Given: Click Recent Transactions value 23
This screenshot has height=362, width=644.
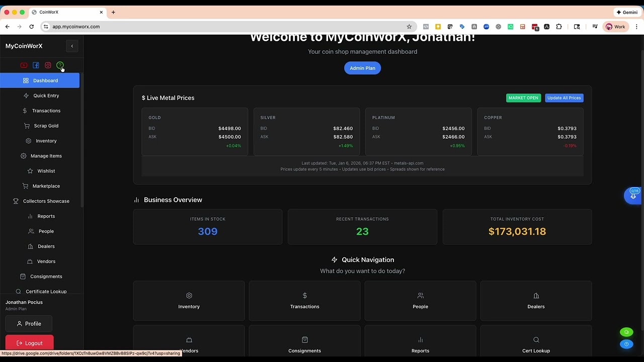Looking at the screenshot, I should pos(362,231).
